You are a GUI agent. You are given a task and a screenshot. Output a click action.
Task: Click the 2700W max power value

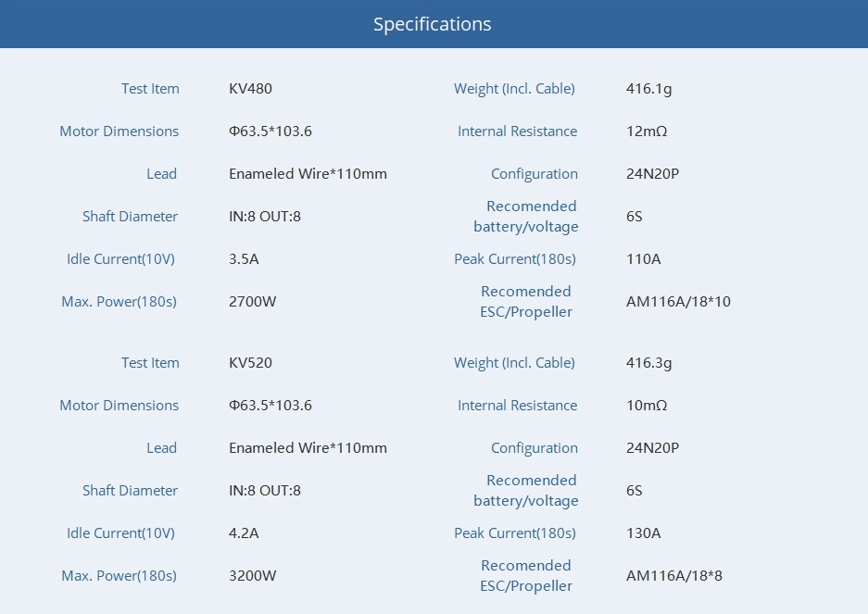[x=252, y=302]
